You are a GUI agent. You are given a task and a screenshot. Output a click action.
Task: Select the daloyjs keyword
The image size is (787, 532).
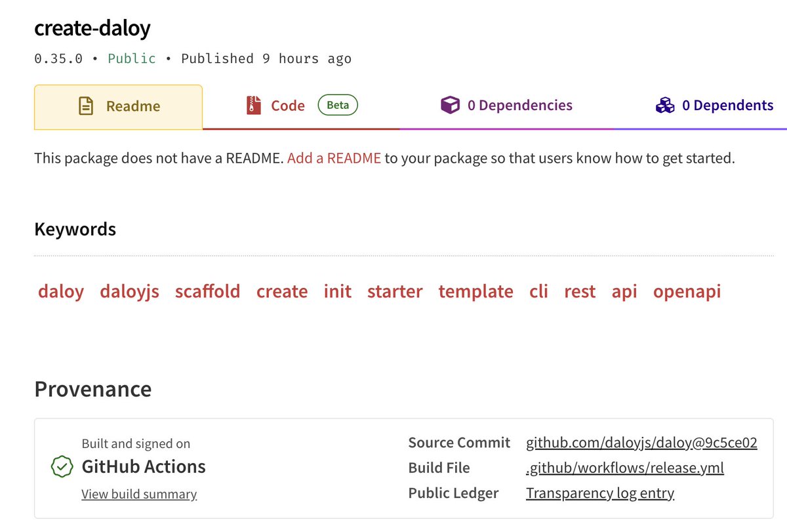pyautogui.click(x=129, y=291)
